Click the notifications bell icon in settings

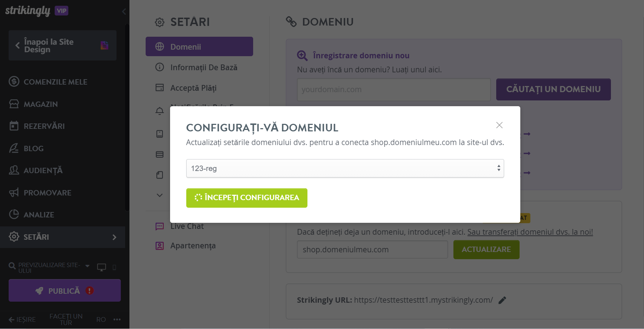click(160, 111)
